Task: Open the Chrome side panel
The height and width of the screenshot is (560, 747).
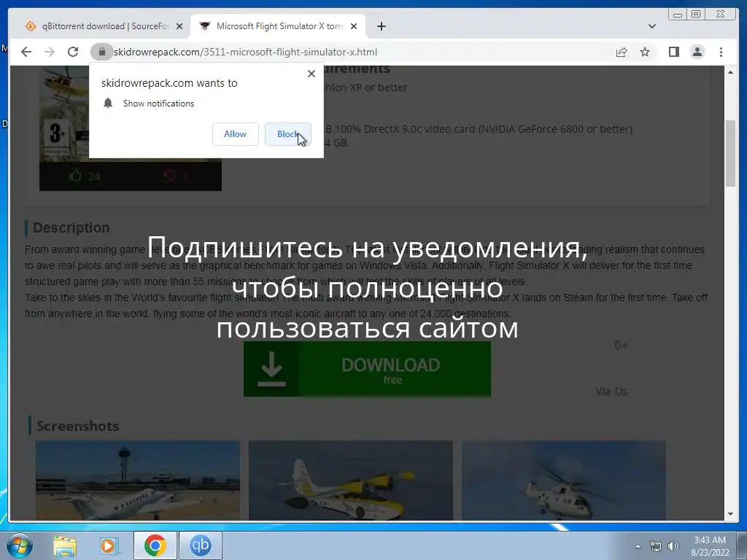Action: pyautogui.click(x=673, y=52)
